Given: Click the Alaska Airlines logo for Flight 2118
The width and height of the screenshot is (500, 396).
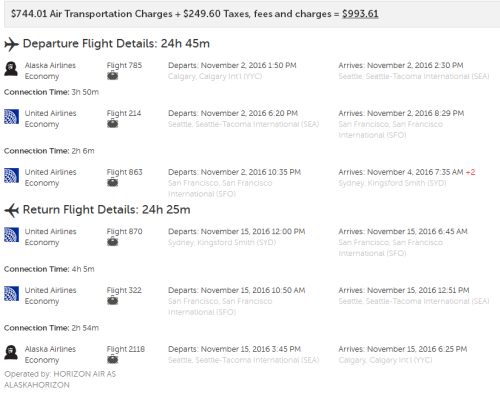Looking at the screenshot, I should [11, 353].
